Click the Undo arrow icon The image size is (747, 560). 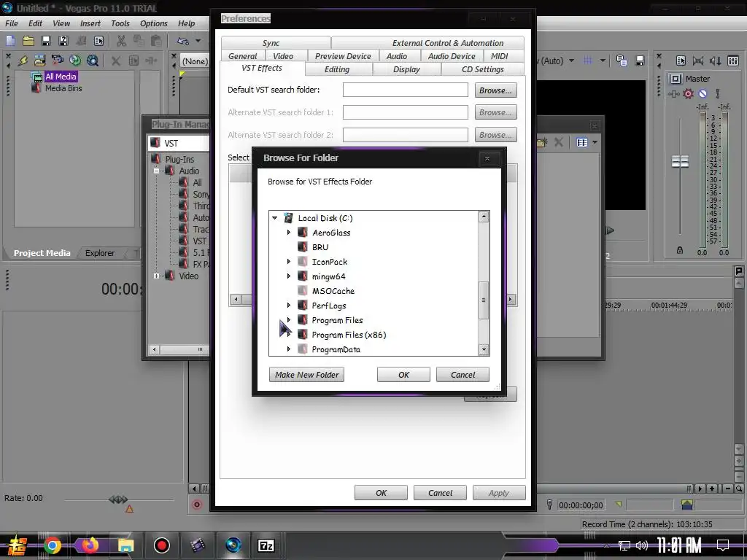pyautogui.click(x=183, y=41)
